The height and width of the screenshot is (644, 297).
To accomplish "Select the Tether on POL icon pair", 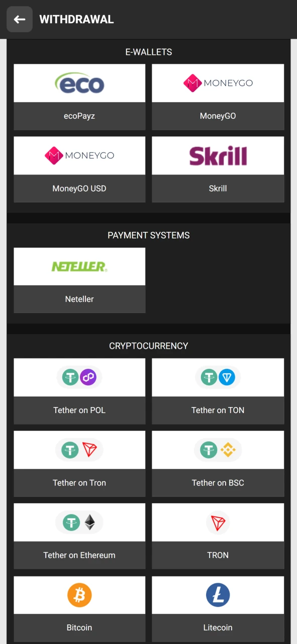I will pos(79,377).
